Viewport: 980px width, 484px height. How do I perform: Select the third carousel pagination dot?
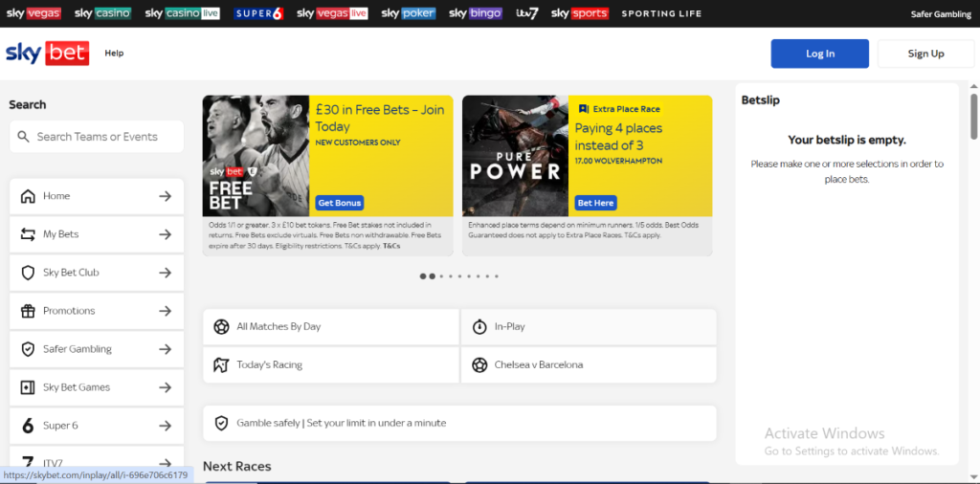click(441, 276)
